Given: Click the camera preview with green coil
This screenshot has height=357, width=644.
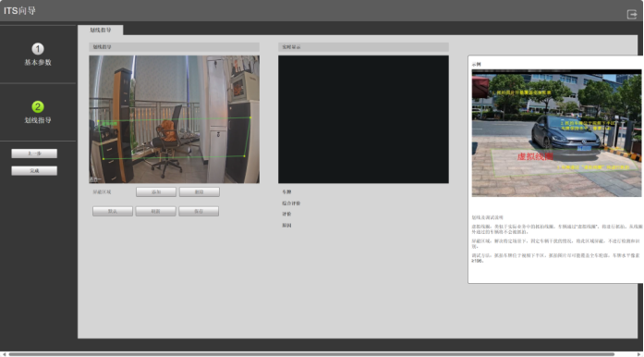Looking at the screenshot, I should [174, 119].
